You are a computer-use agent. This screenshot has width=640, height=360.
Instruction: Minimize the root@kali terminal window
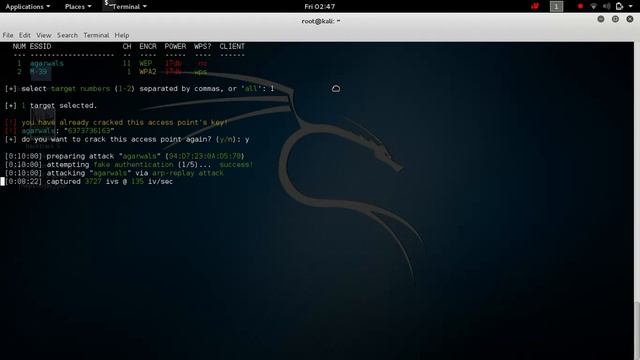click(601, 19)
